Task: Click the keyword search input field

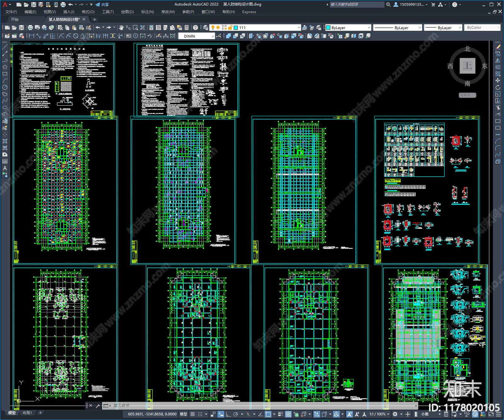Action: [x=357, y=4]
